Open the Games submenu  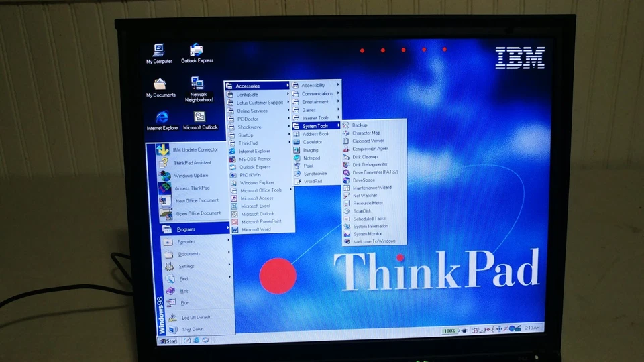coord(316,110)
